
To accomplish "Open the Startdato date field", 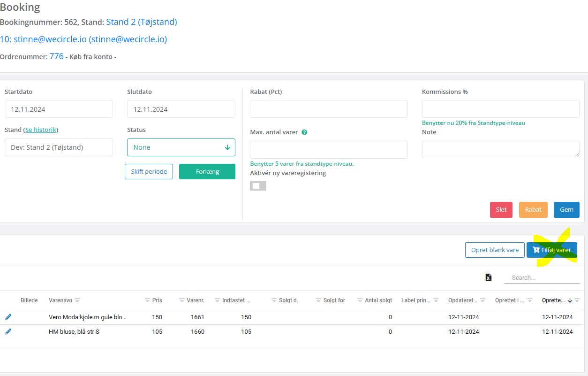I will 59,109.
